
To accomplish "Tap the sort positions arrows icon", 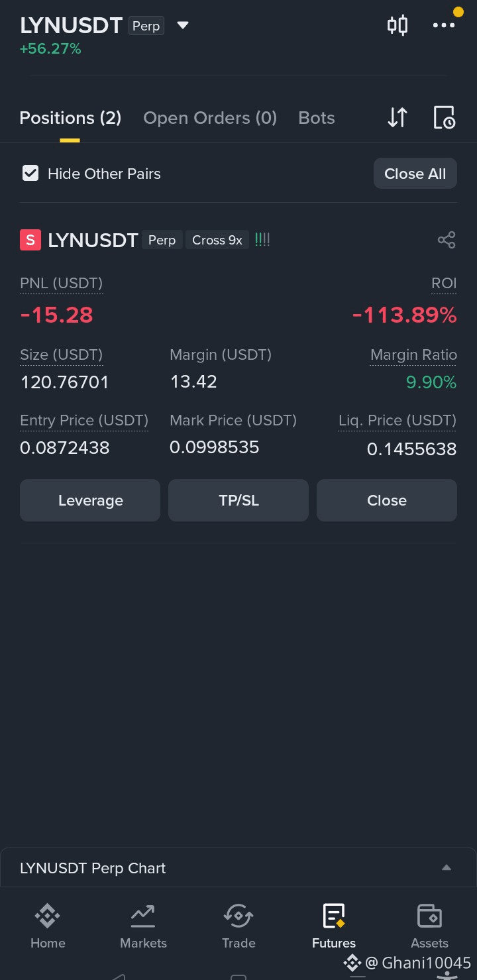I will click(x=397, y=117).
